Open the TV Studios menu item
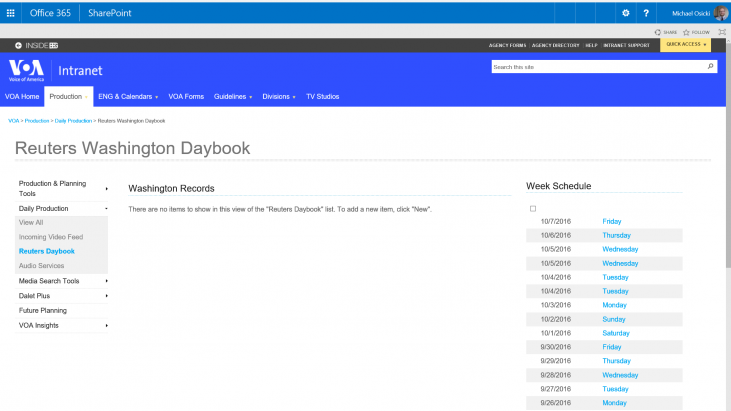Image resolution: width=731 pixels, height=411 pixels. pos(322,97)
